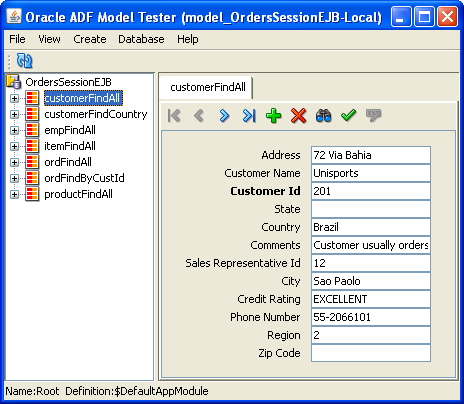The height and width of the screenshot is (404, 464).
Task: Go to the previous record
Action: (199, 116)
